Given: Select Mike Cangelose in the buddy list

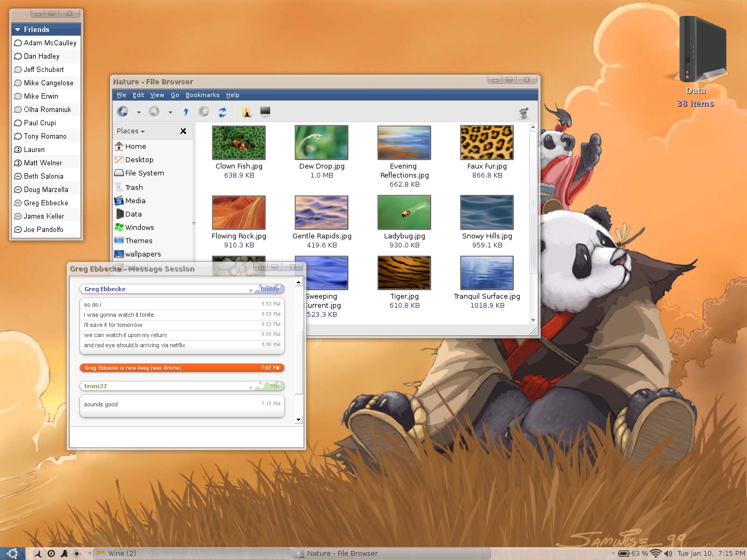Looking at the screenshot, I should 46,83.
